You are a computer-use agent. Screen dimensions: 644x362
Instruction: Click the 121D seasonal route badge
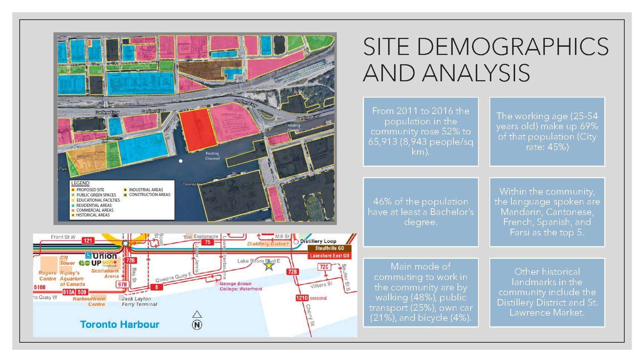click(x=302, y=298)
